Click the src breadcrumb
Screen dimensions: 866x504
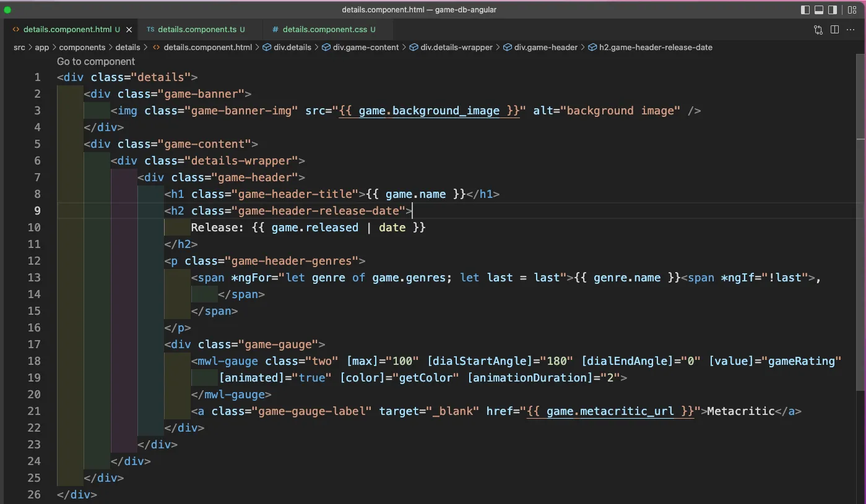pyautogui.click(x=19, y=47)
